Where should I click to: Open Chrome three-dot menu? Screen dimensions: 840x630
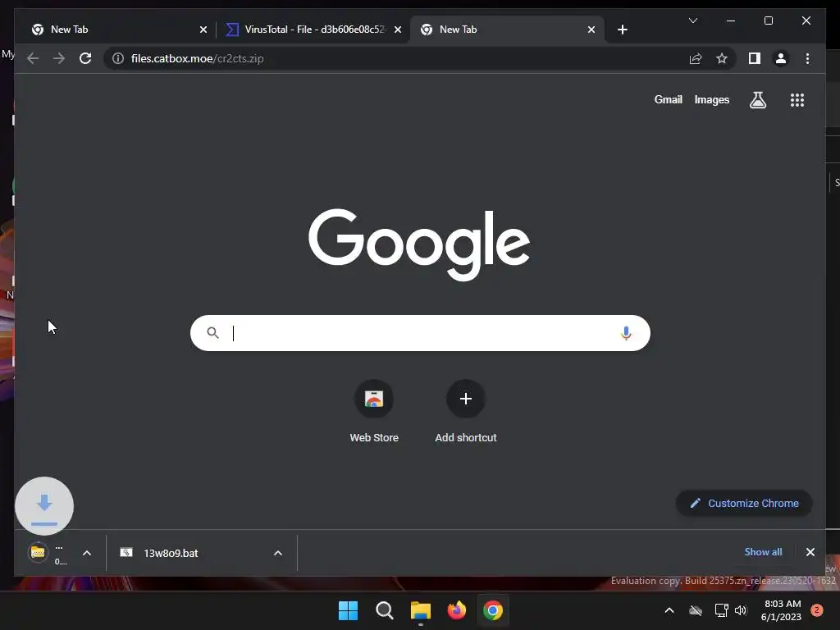[x=807, y=58]
